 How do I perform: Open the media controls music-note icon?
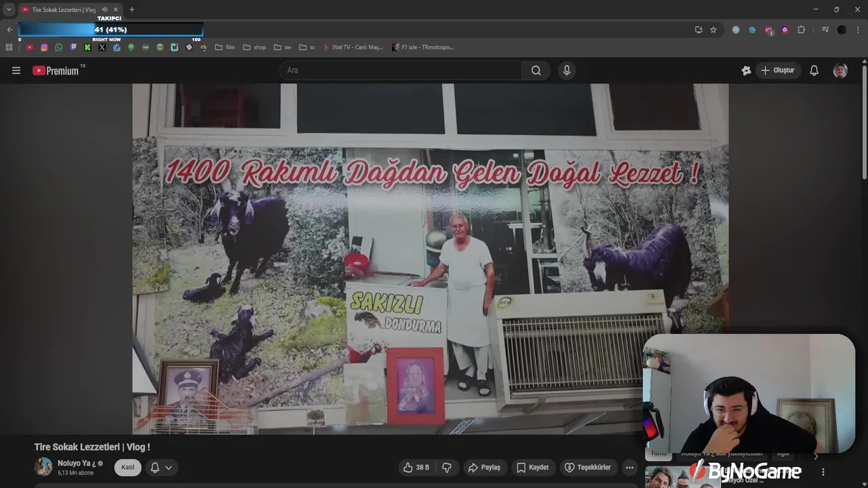825,30
